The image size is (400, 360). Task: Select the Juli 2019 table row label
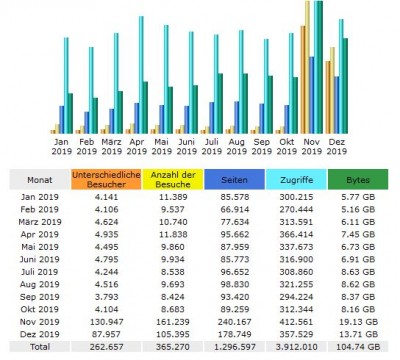(x=39, y=272)
